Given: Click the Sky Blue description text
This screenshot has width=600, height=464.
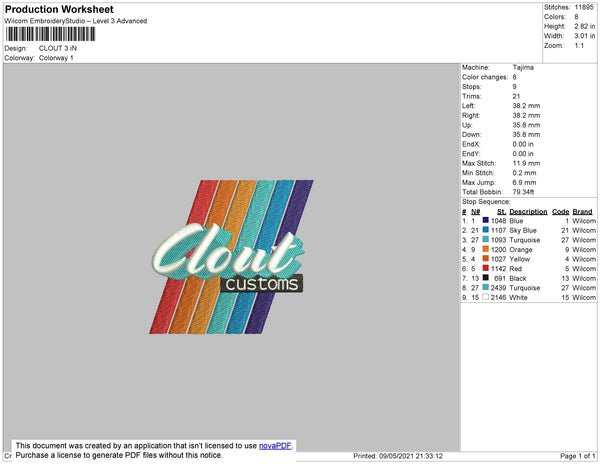Looking at the screenshot, I should [x=523, y=230].
